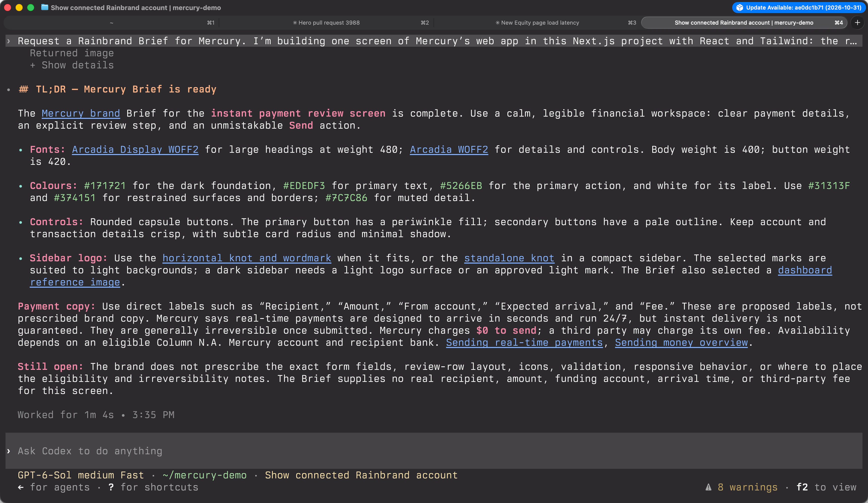
Task: Click the #7C7C86 muted detail color code
Action: (346, 198)
